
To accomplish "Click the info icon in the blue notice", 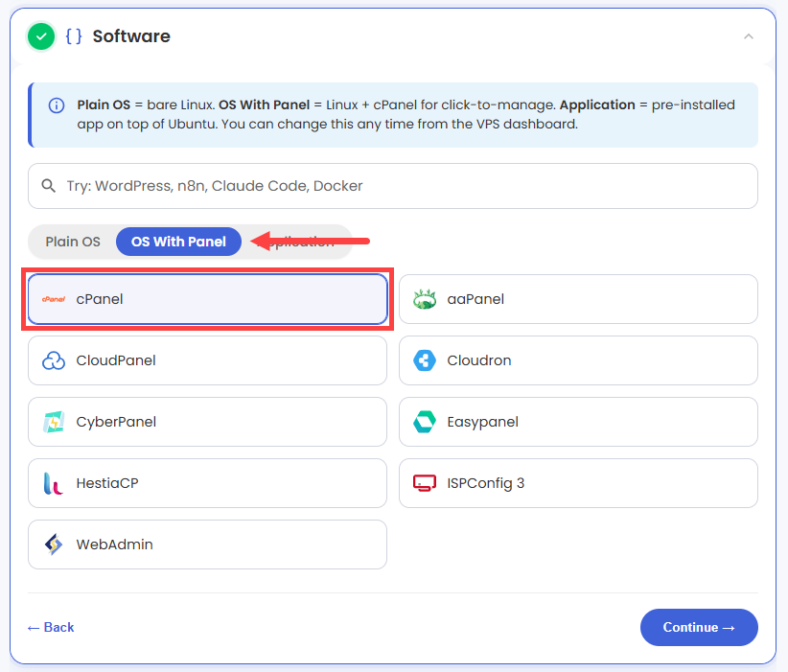I will click(x=57, y=105).
